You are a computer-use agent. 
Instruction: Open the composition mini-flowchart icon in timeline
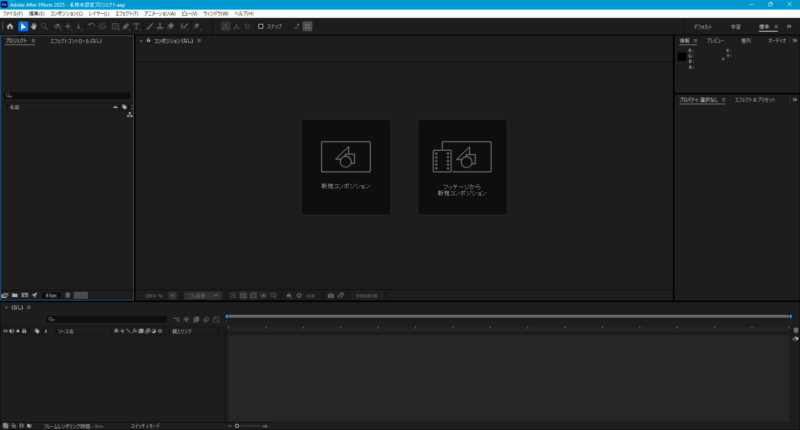(x=176, y=320)
